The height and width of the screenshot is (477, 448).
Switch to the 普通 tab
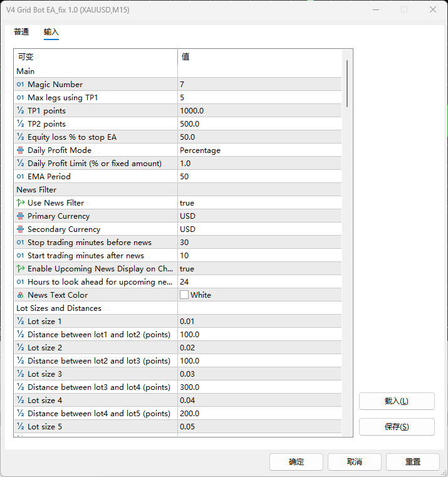pos(21,31)
